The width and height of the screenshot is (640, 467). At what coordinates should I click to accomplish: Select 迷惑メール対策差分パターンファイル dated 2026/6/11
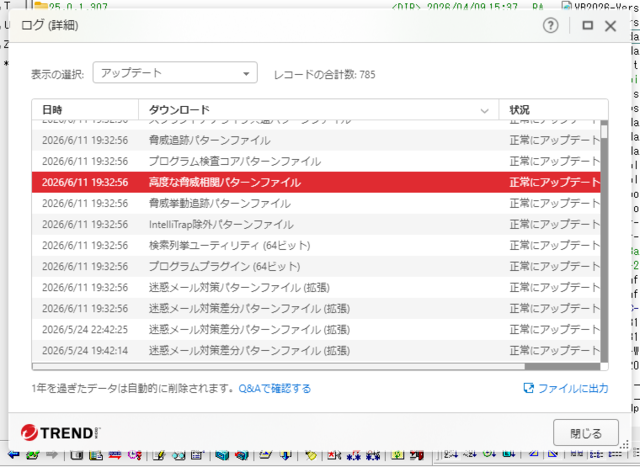[316, 309]
